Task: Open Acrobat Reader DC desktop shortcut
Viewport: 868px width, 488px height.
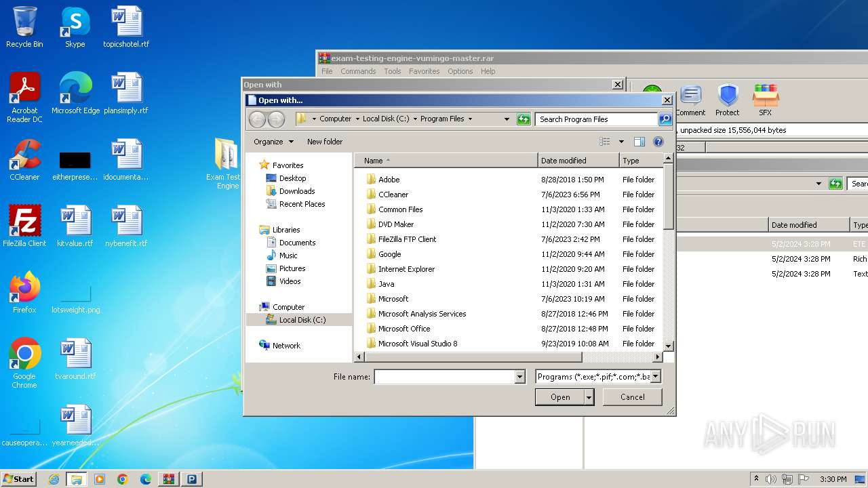Action: point(24,98)
